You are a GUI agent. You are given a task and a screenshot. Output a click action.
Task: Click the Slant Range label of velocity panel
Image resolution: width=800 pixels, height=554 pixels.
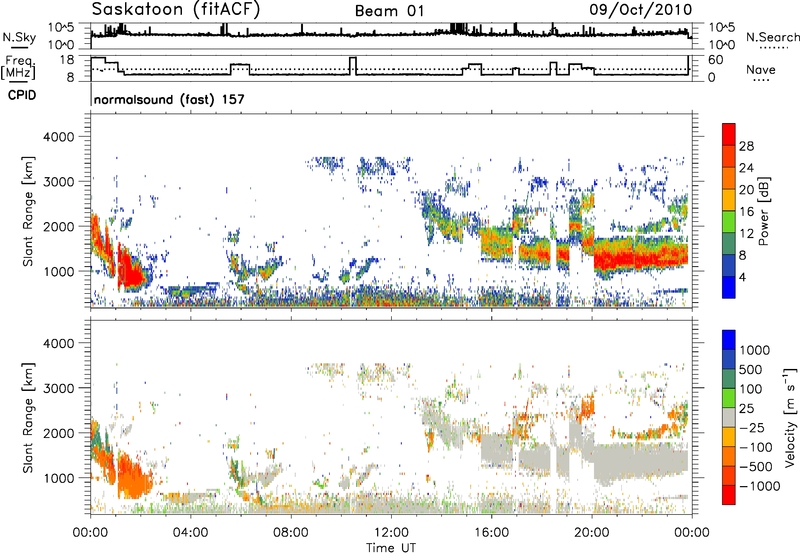pyautogui.click(x=28, y=417)
